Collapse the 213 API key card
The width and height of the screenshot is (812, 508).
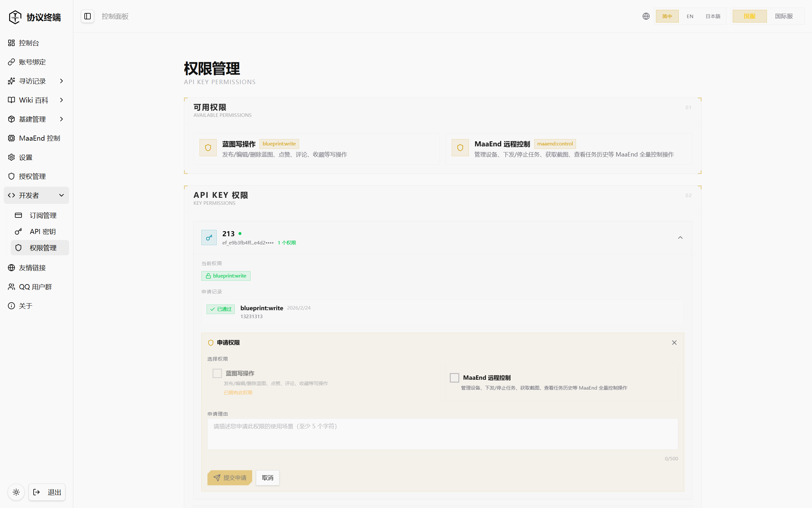pos(680,237)
